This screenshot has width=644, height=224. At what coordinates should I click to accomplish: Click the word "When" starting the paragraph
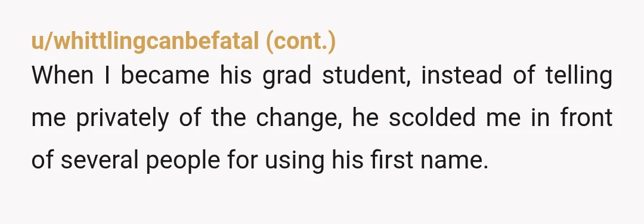click(x=63, y=75)
